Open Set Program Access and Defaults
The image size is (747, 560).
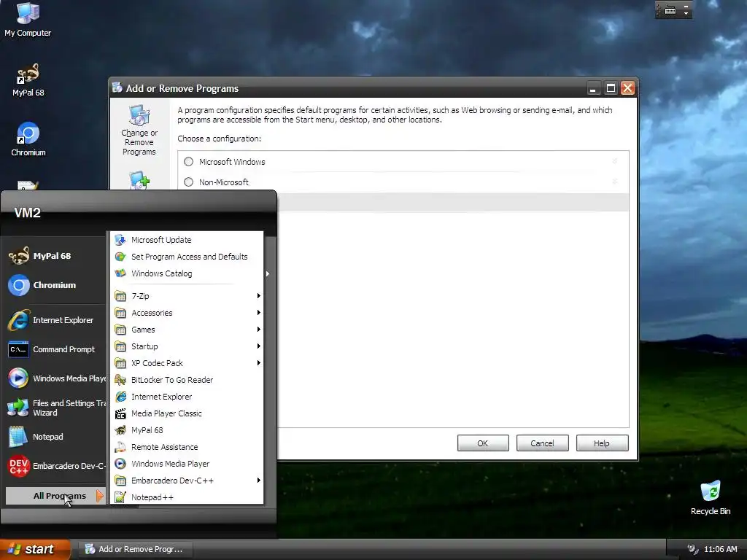pyautogui.click(x=187, y=257)
